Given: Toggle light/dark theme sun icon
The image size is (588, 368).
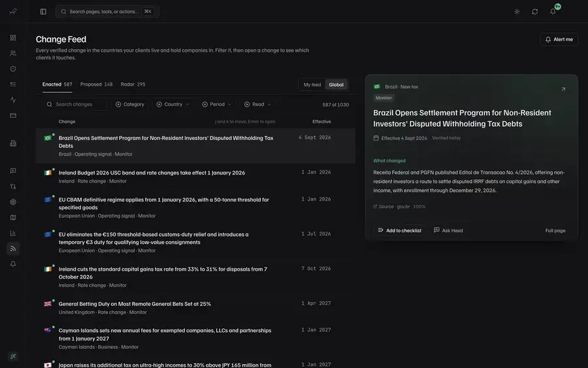Looking at the screenshot, I should point(517,12).
